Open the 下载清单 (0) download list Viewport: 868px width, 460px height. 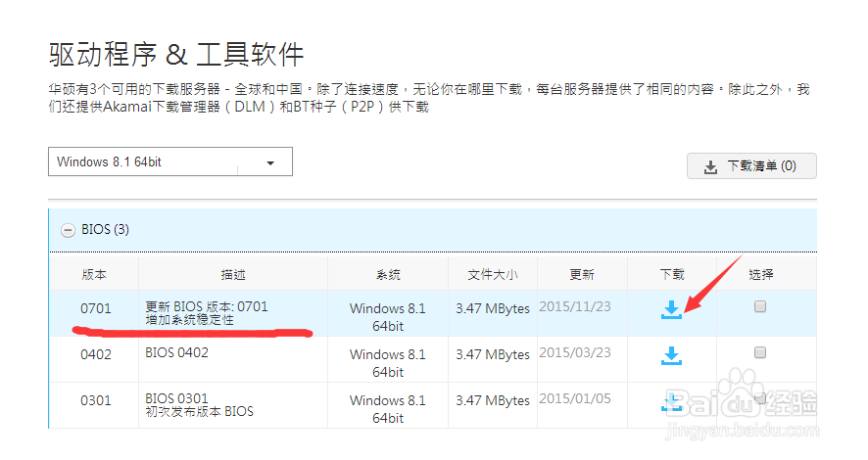751,165
